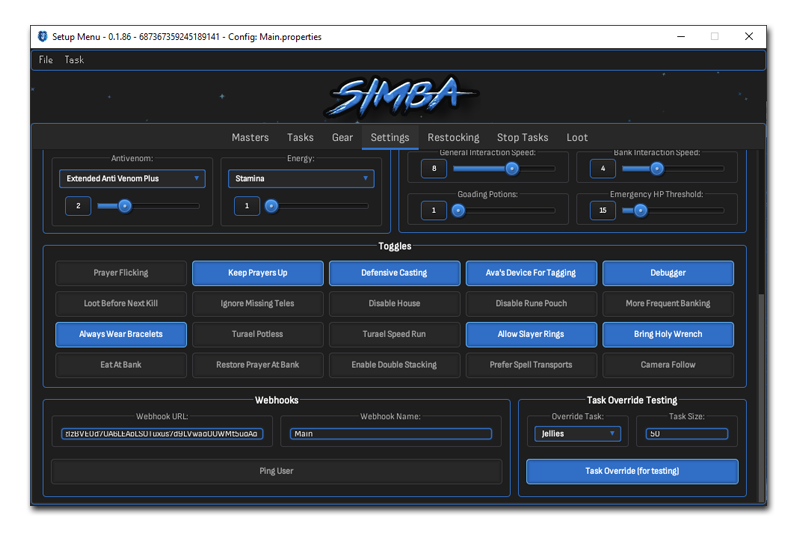The width and height of the screenshot is (800, 533).
Task: Open the Masters tab
Action: click(250, 138)
